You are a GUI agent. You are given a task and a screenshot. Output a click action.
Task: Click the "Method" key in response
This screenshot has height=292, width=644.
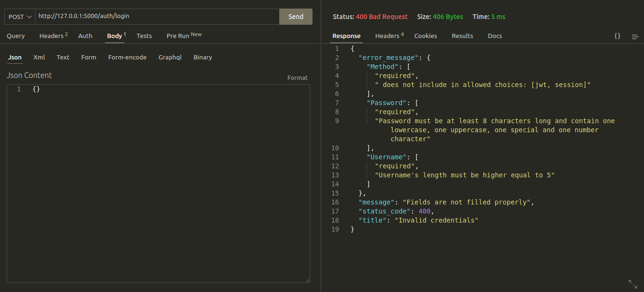(x=382, y=67)
